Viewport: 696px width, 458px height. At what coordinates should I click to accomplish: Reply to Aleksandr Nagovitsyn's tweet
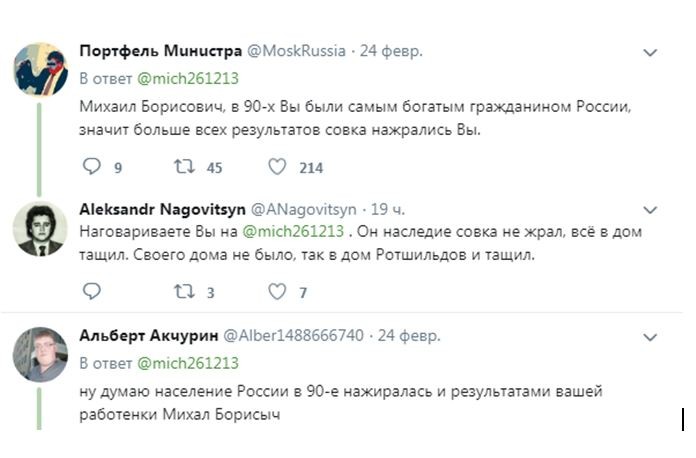click(x=91, y=292)
